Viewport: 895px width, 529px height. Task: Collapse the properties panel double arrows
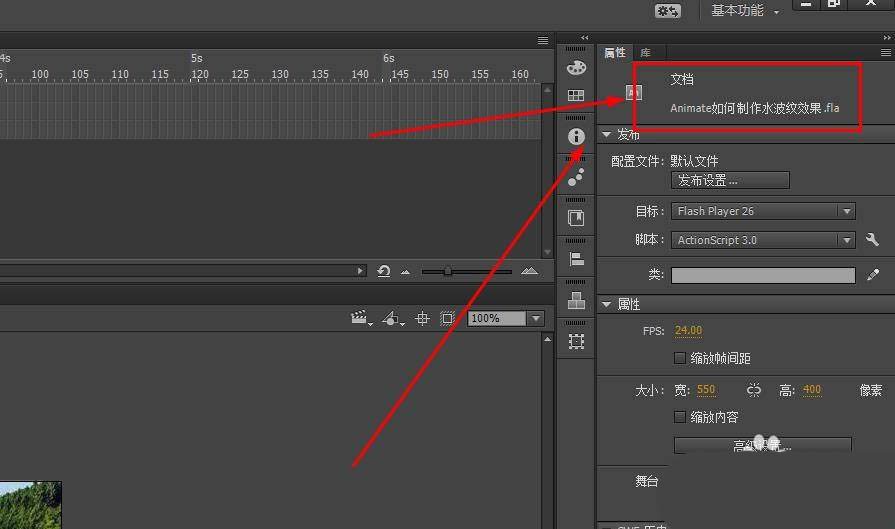coord(886,38)
